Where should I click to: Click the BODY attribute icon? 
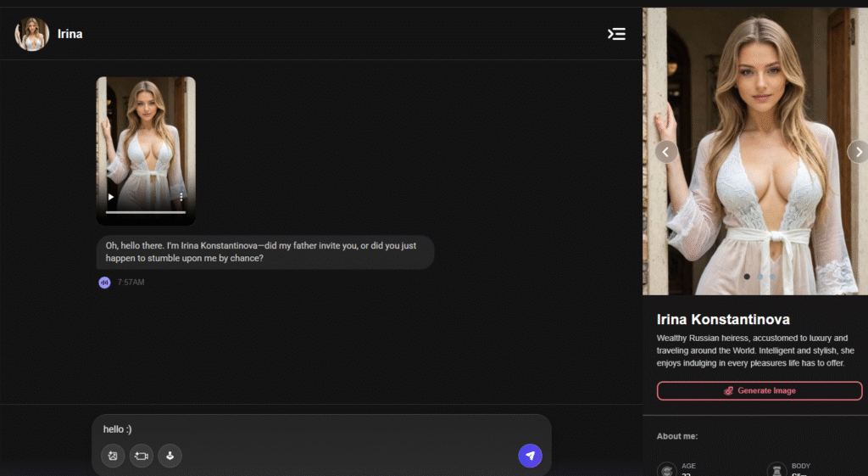pos(776,470)
